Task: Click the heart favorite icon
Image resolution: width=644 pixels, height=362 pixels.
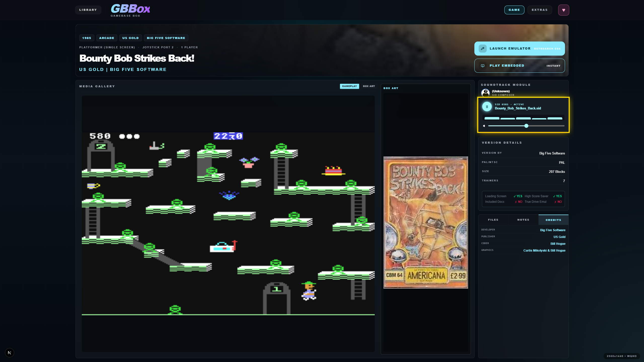Action: pyautogui.click(x=563, y=10)
